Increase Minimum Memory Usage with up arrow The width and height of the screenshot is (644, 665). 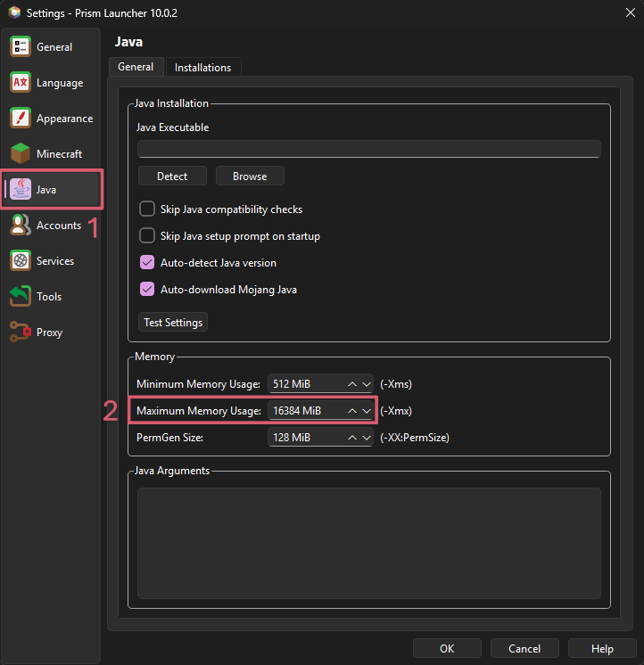click(x=352, y=384)
